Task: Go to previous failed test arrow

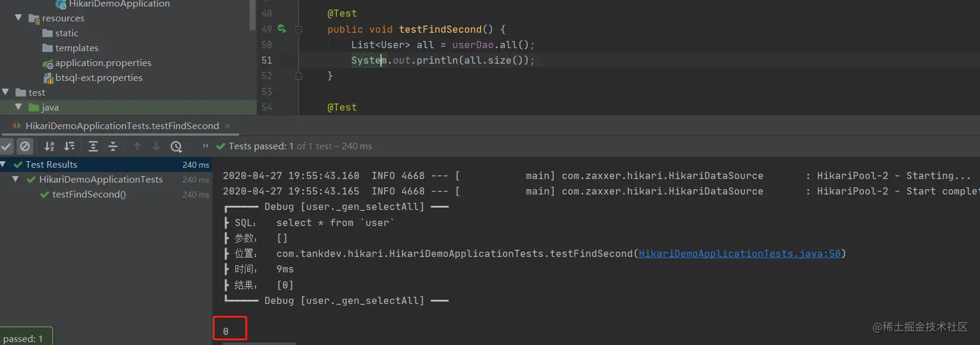Action: pos(137,146)
